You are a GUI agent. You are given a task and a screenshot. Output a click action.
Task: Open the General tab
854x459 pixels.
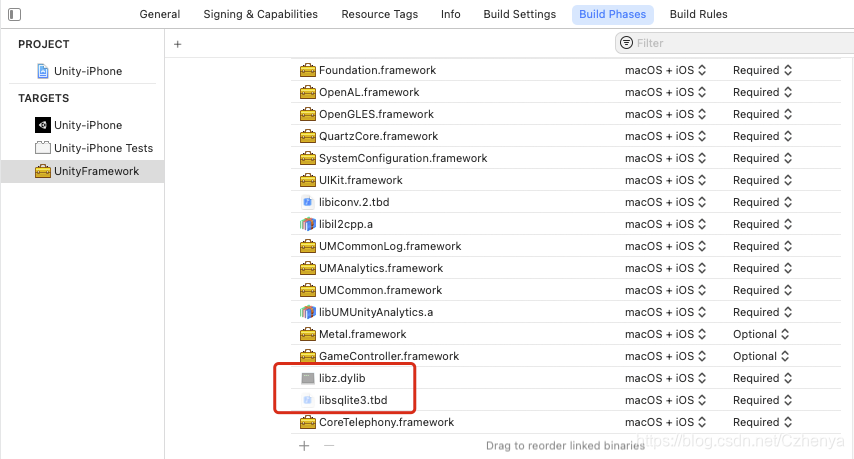[160, 14]
